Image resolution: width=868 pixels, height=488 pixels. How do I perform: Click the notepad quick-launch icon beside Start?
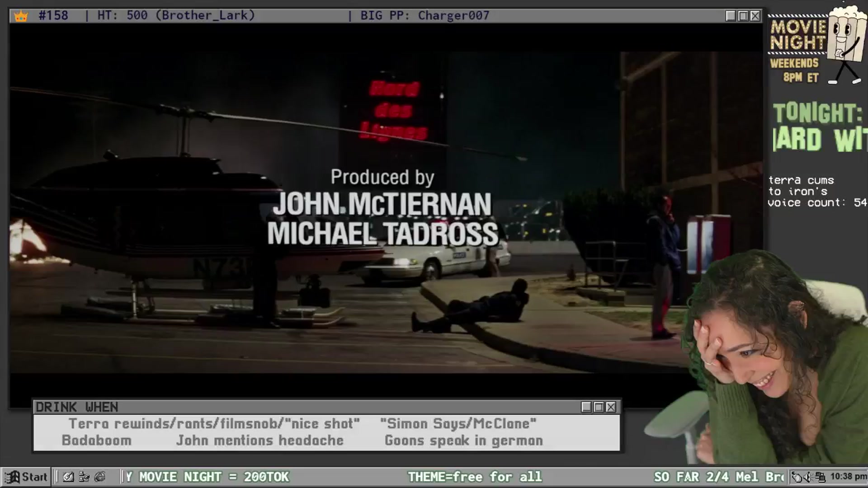68,477
